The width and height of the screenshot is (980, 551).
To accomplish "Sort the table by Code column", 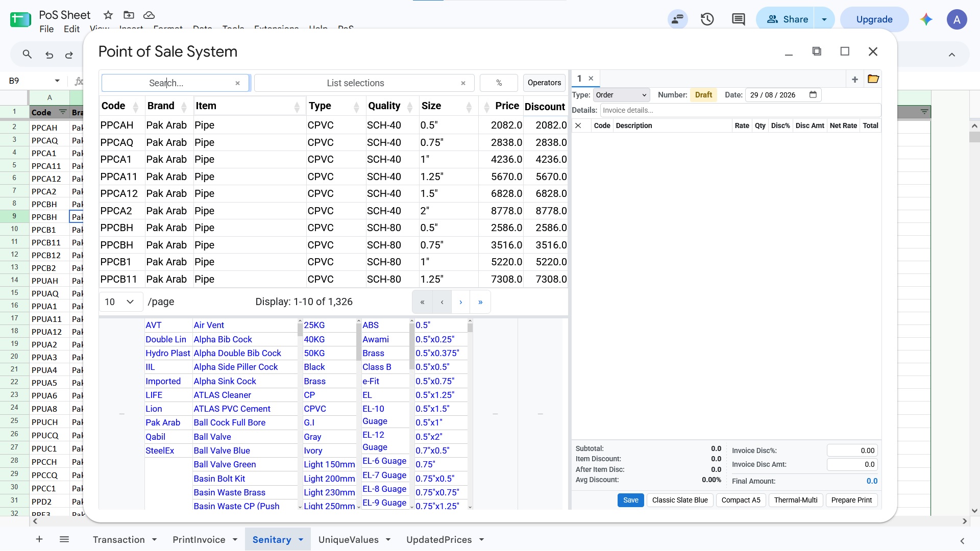I will (x=135, y=107).
